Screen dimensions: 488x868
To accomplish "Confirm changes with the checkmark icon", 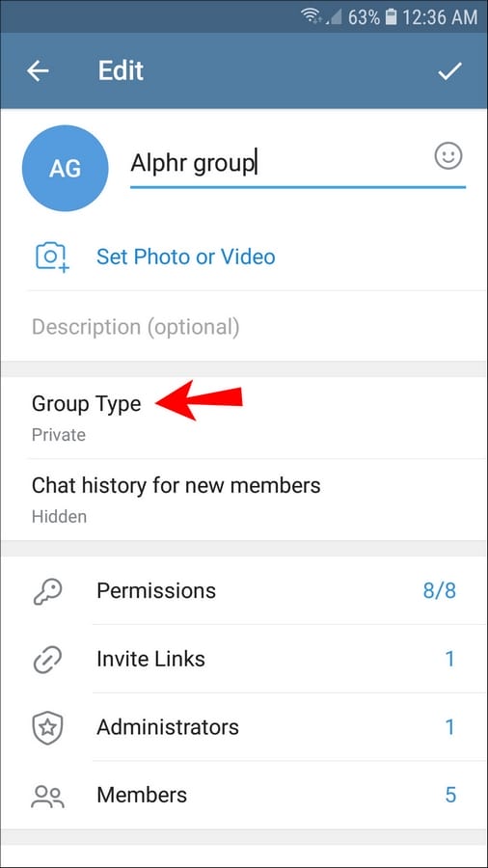I will (449, 70).
